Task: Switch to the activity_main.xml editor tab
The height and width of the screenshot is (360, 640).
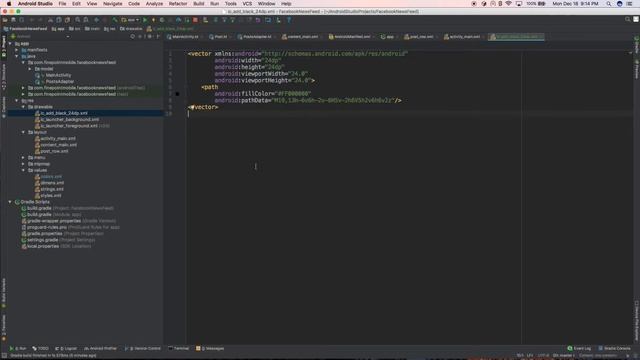Action: click(x=464, y=37)
